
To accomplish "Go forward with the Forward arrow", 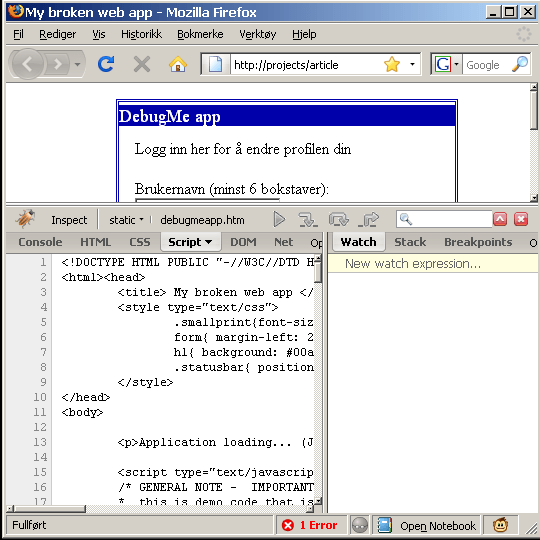I will pyautogui.click(x=57, y=64).
